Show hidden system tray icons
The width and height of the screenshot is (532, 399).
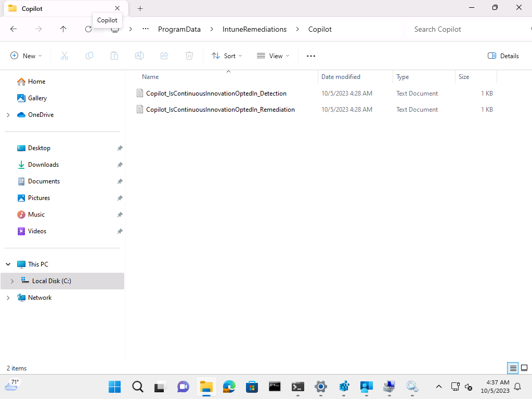[439, 387]
